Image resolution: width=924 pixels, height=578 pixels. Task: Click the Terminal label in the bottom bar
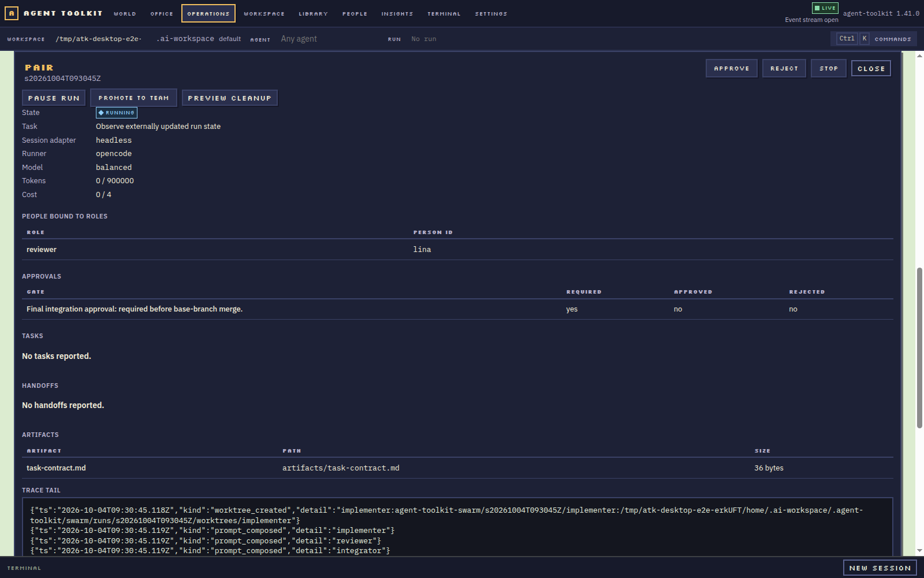24,568
